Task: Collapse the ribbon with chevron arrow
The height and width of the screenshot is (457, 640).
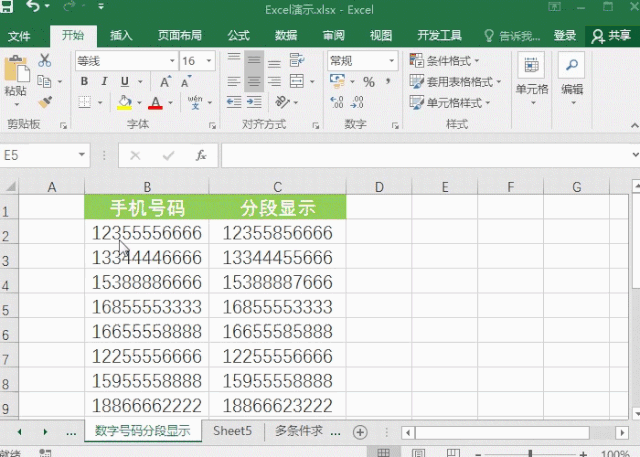Action: click(x=634, y=125)
